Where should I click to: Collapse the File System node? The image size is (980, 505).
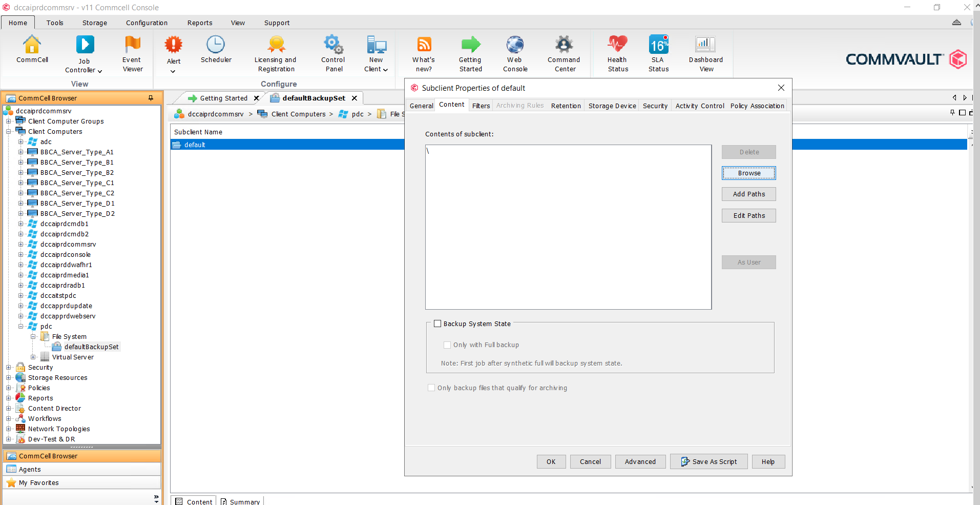click(x=33, y=337)
